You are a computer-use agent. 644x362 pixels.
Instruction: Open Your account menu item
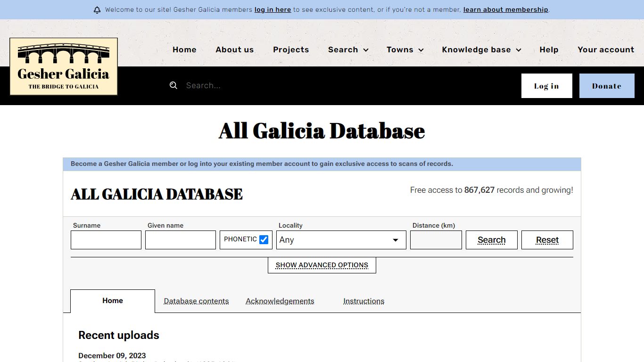[606, 49]
